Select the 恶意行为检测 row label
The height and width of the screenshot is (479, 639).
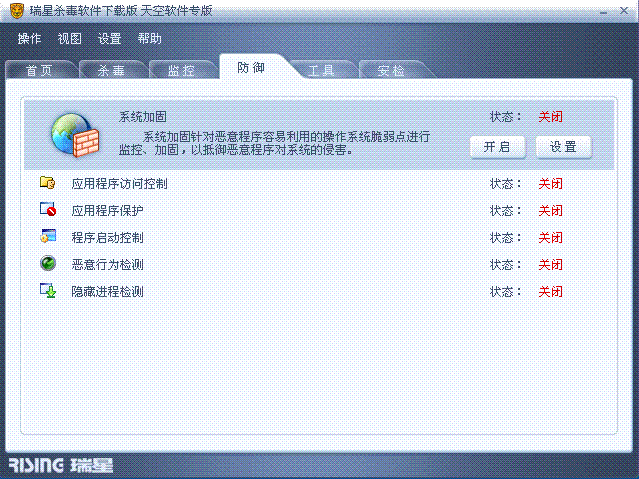coord(108,265)
